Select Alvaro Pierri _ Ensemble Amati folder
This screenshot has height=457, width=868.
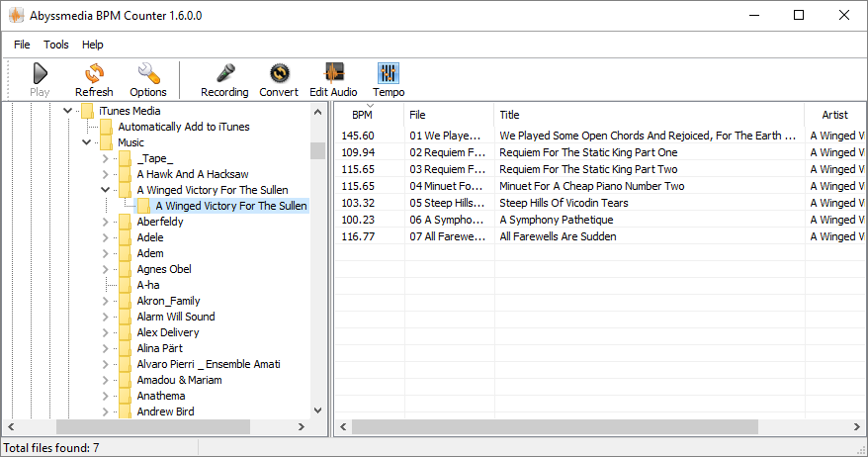pos(209,364)
